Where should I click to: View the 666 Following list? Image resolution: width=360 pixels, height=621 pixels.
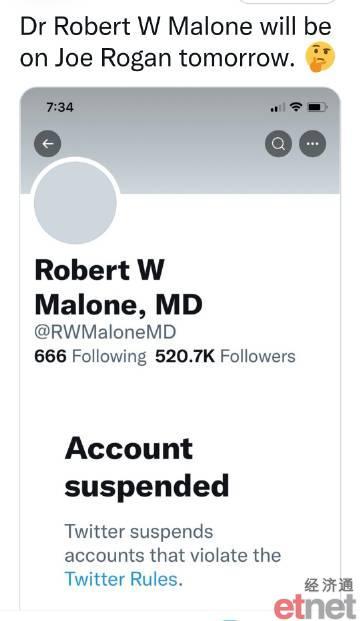click(90, 356)
